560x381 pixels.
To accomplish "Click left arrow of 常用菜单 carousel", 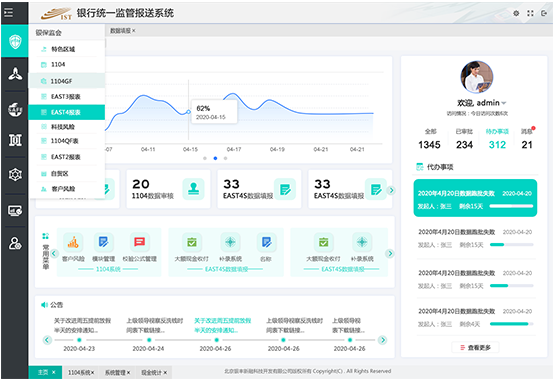I will click(54, 254).
